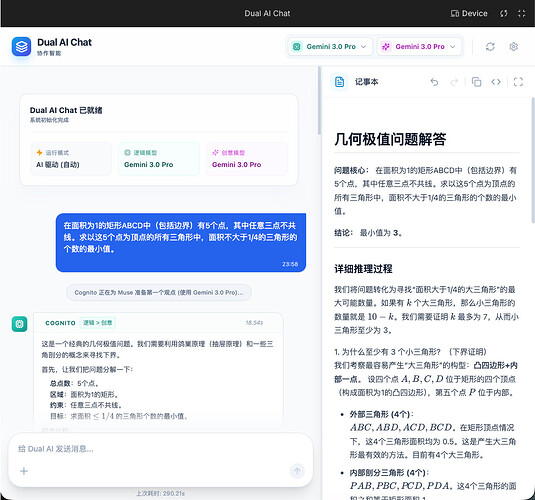Click the 内部剖分三角形 (4个) bullet

[x=389, y=473]
